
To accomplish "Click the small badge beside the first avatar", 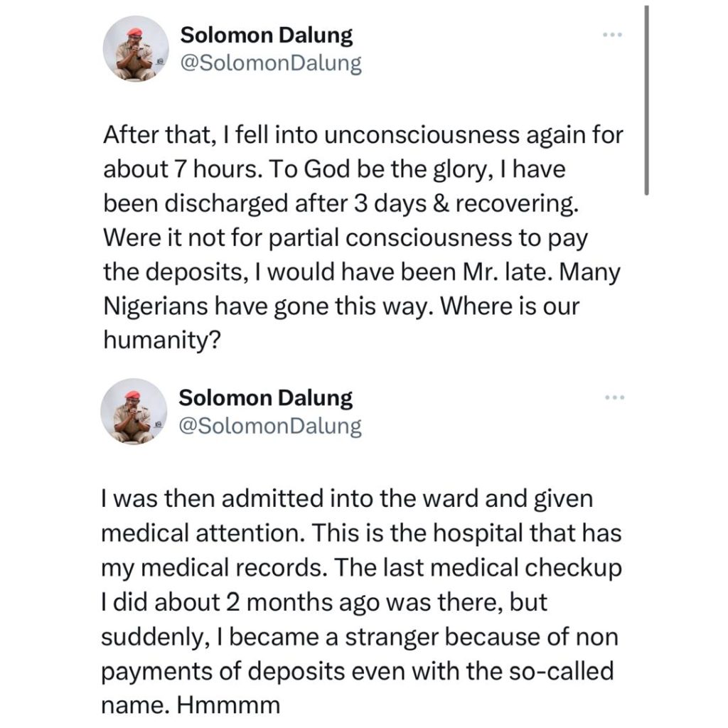I will (161, 62).
